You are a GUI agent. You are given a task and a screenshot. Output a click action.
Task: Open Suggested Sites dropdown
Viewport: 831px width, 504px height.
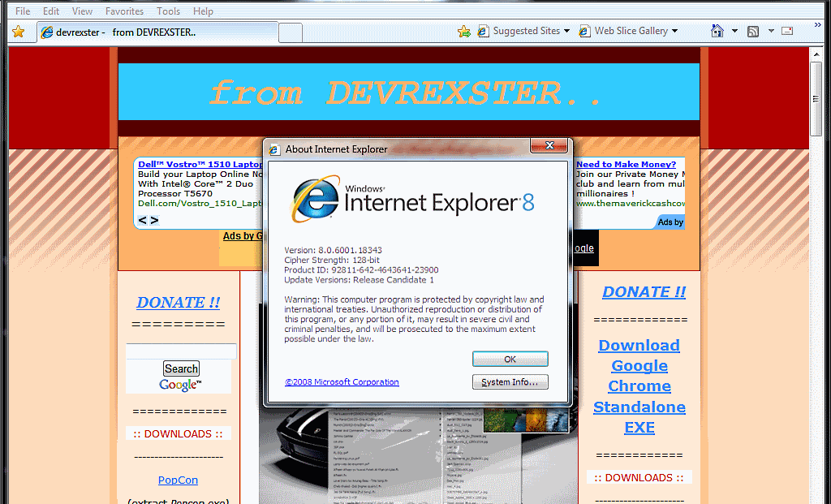coord(523,31)
